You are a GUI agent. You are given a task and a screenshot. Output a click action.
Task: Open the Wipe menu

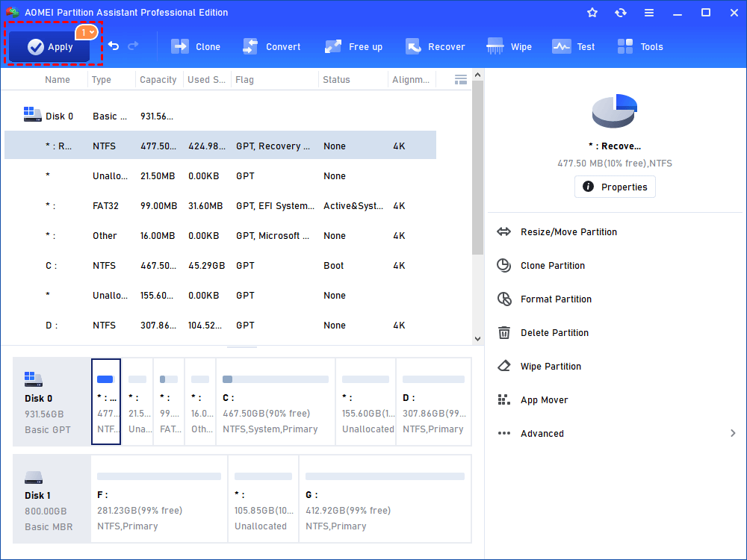(x=509, y=46)
